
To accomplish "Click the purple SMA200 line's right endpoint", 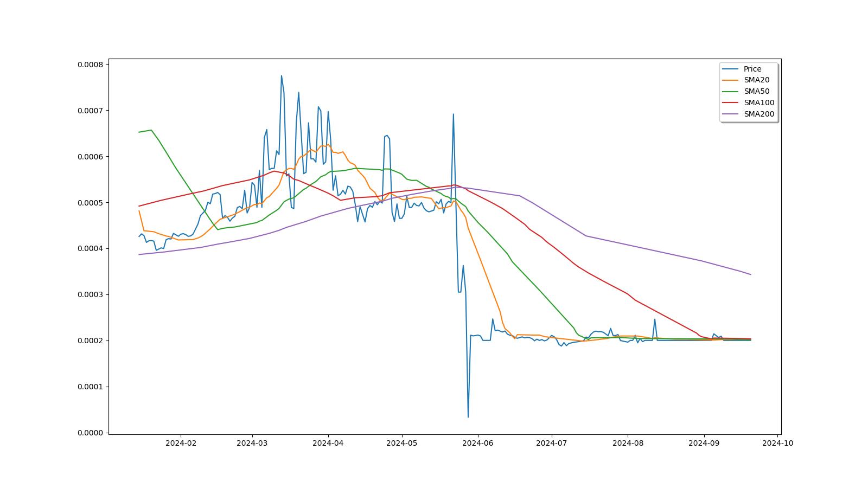I will 751,274.
